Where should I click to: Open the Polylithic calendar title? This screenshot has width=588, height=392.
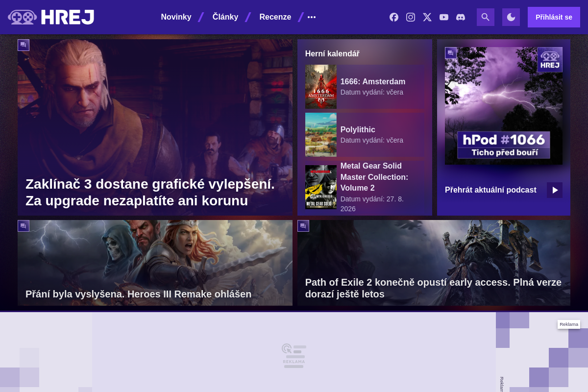point(358,130)
